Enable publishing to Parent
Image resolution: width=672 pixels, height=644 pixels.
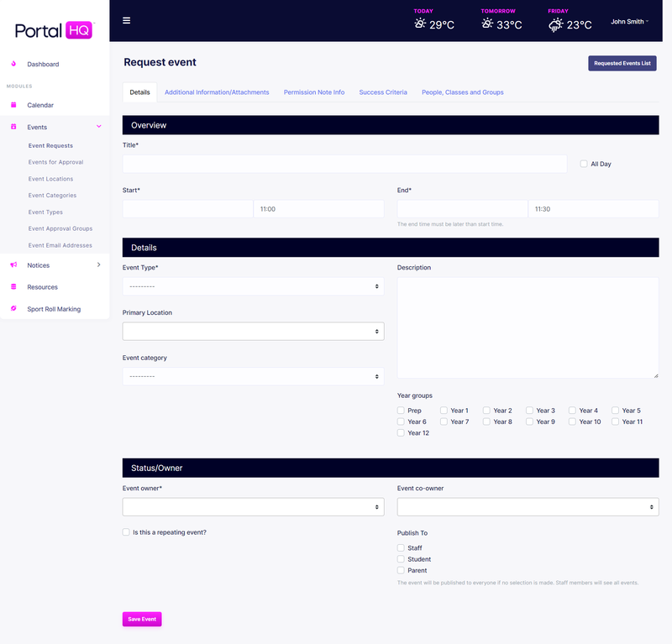pyautogui.click(x=402, y=570)
